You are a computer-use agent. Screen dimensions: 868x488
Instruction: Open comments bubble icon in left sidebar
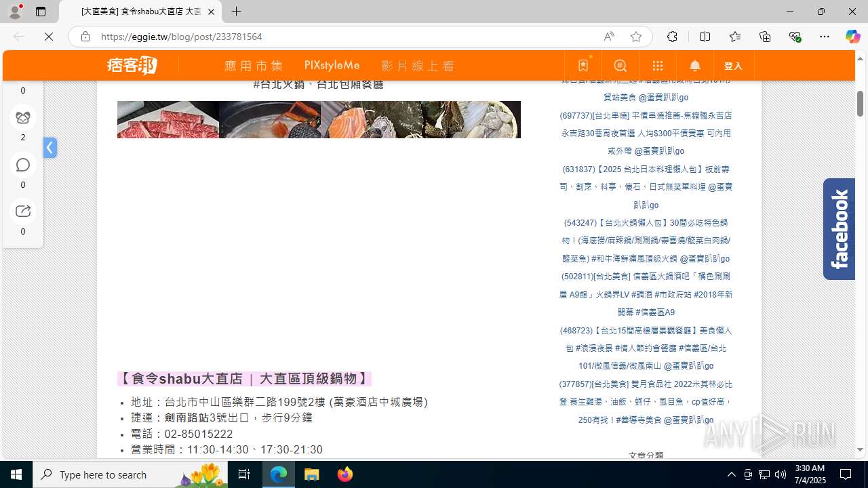click(x=23, y=165)
